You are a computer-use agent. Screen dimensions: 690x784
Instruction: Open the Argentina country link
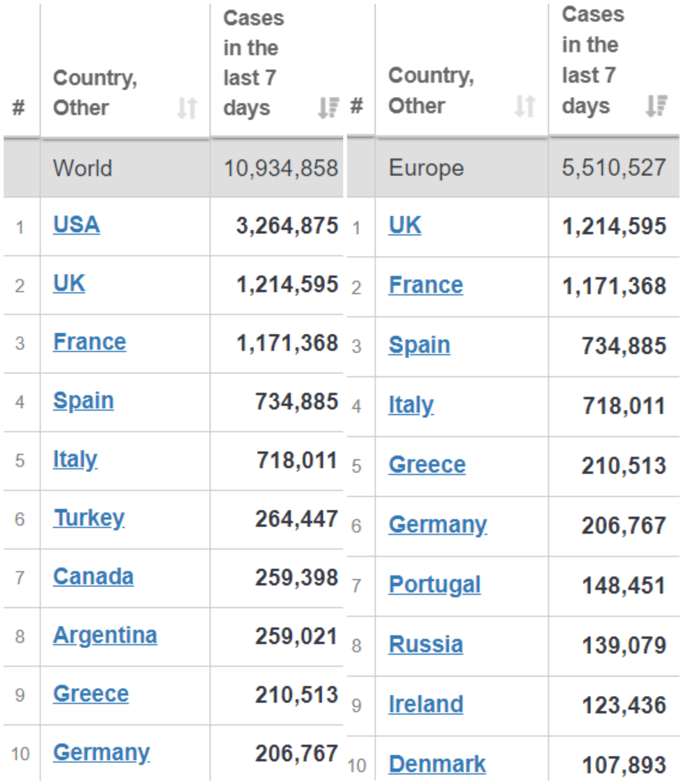105,635
